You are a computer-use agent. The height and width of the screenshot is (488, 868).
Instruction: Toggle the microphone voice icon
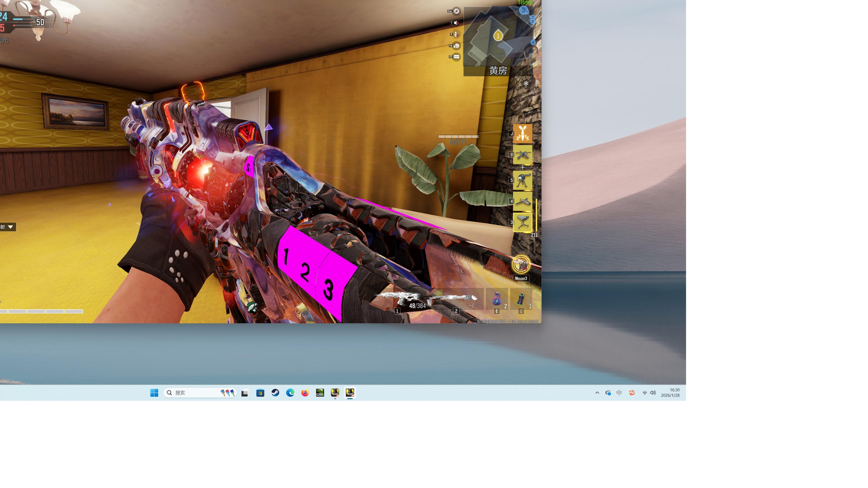456,34
